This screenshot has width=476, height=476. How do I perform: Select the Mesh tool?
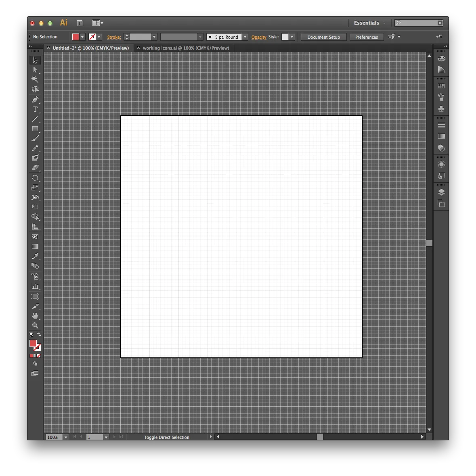tap(35, 237)
